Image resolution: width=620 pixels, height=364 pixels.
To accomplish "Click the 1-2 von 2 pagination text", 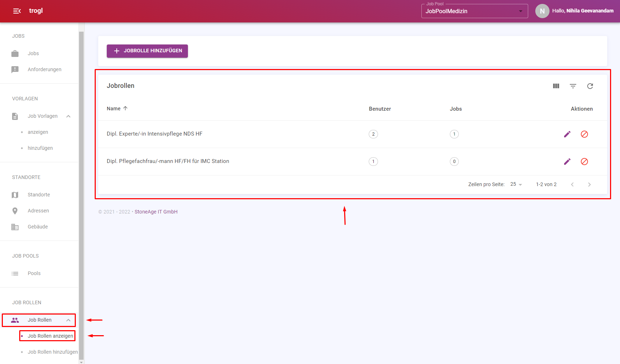I will pyautogui.click(x=546, y=184).
